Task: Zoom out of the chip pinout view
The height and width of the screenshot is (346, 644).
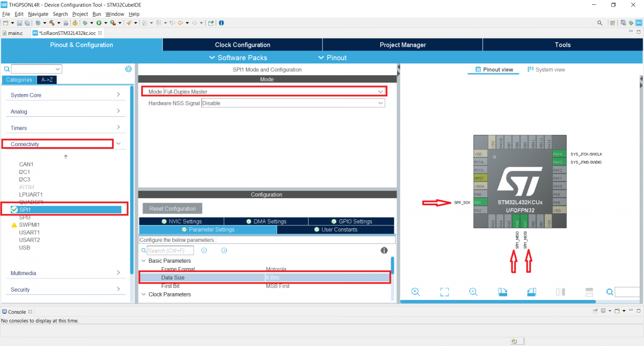Action: click(x=473, y=292)
